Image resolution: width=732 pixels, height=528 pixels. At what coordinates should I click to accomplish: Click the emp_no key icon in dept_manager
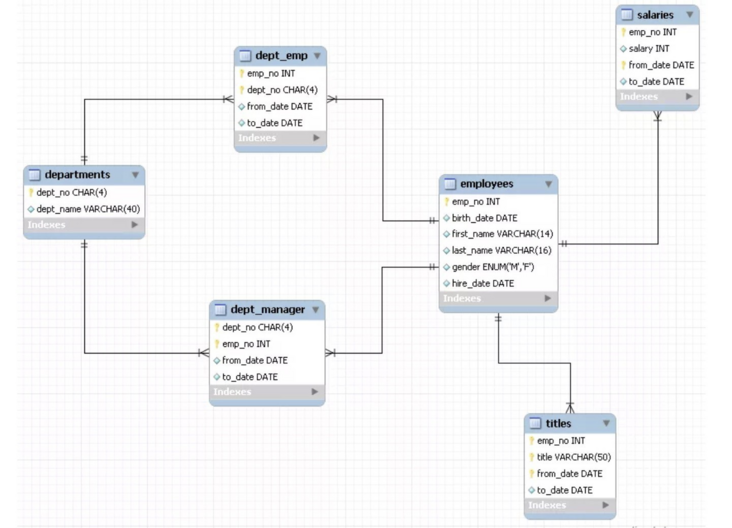coord(217,344)
